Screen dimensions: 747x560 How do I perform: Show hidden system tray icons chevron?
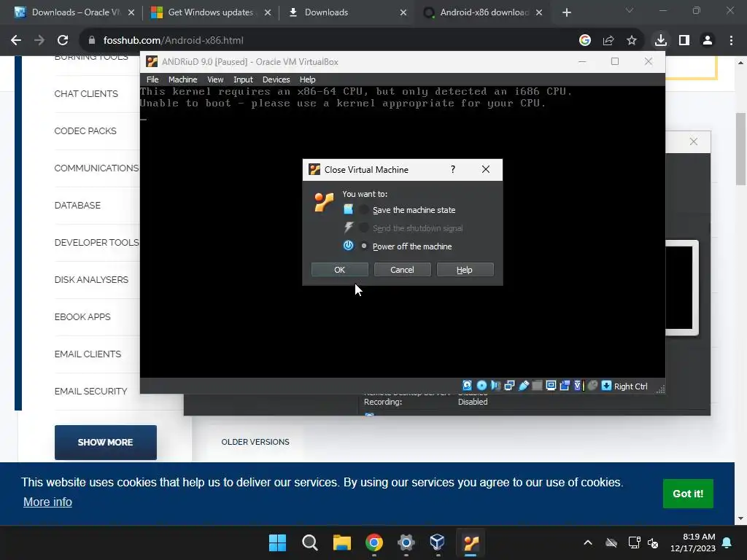(588, 542)
